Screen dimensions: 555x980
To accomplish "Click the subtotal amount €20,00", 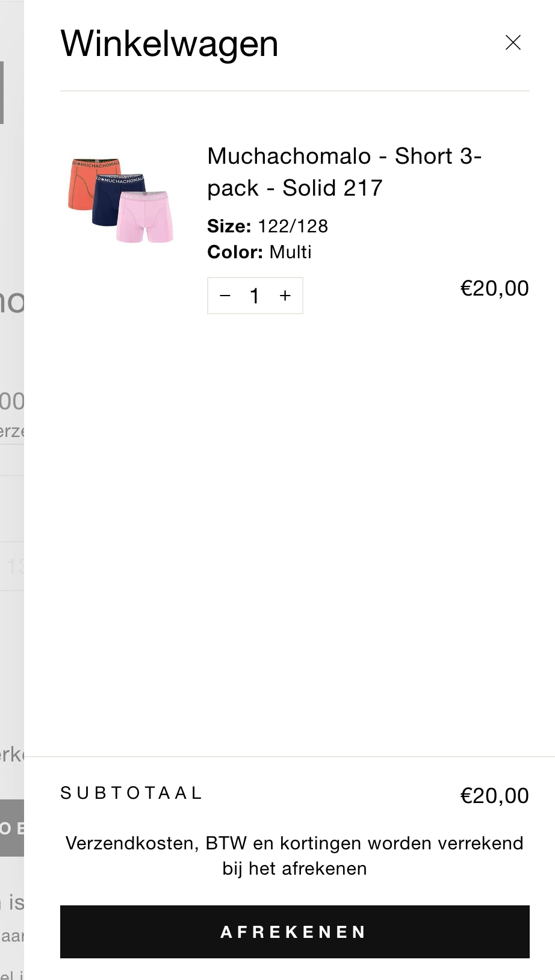I will point(494,796).
